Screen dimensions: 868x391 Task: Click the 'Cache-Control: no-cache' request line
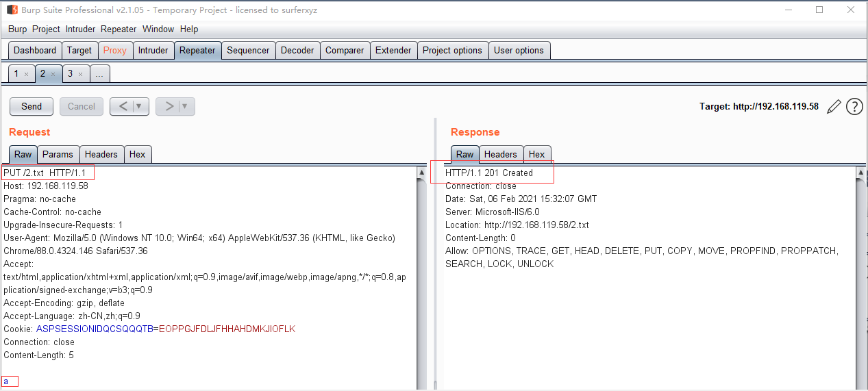[52, 212]
